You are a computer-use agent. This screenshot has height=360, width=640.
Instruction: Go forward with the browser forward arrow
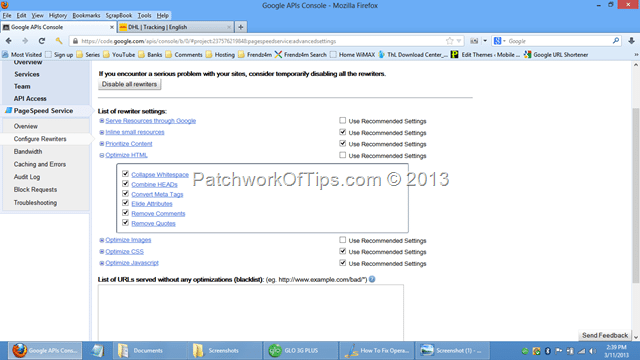click(x=25, y=41)
